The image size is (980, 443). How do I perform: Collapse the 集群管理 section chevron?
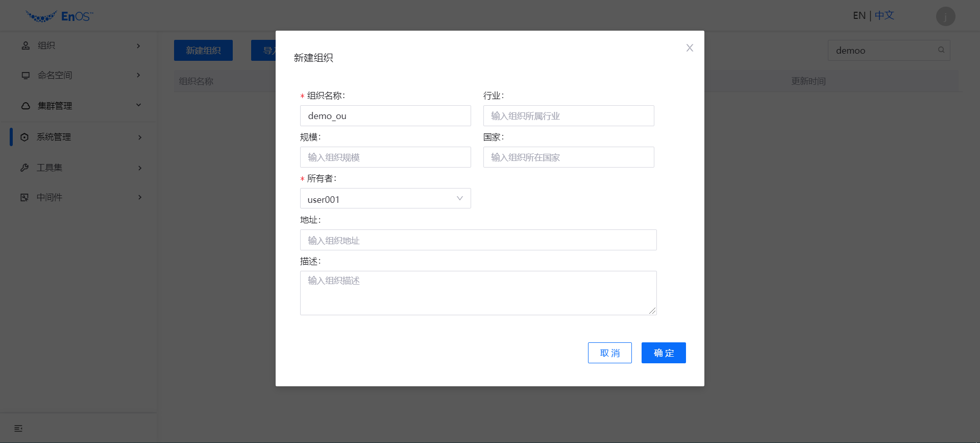[138, 105]
